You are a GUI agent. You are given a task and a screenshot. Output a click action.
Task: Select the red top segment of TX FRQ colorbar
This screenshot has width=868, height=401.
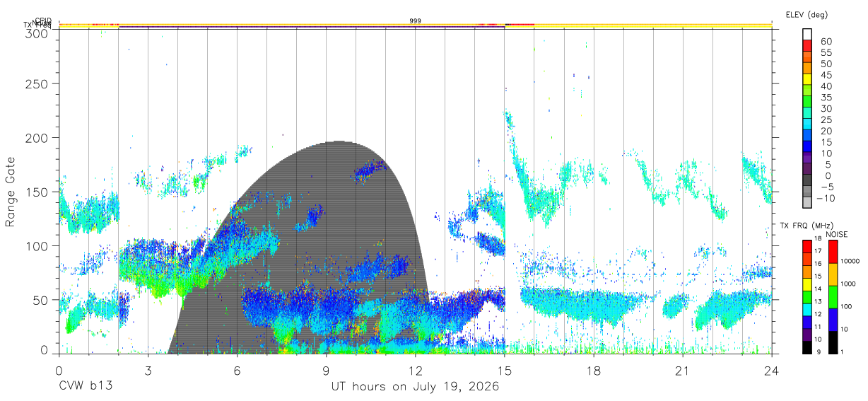click(807, 247)
